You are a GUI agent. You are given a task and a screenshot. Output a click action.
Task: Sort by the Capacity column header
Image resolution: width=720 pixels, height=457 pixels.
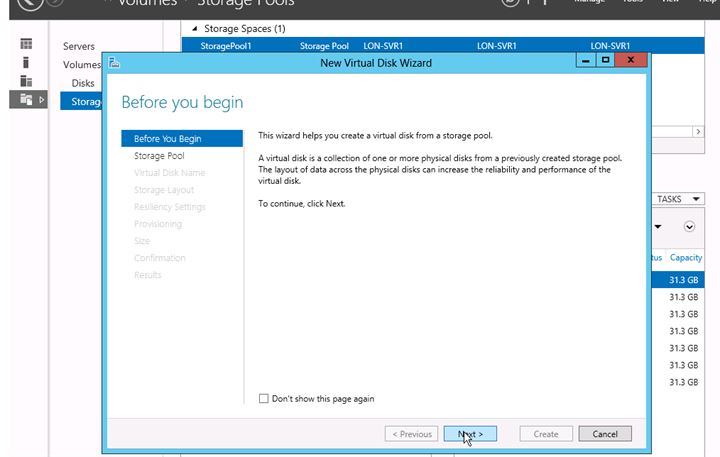686,258
